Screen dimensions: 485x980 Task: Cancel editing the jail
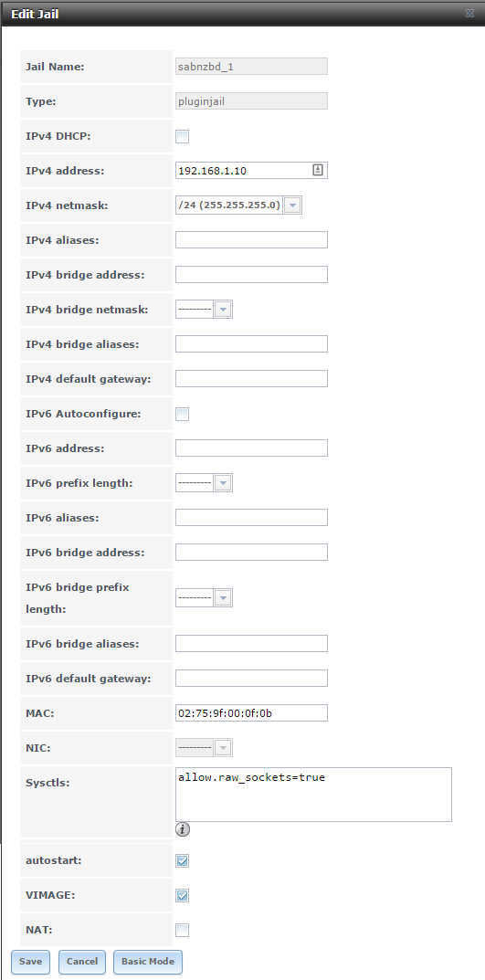pos(82,961)
